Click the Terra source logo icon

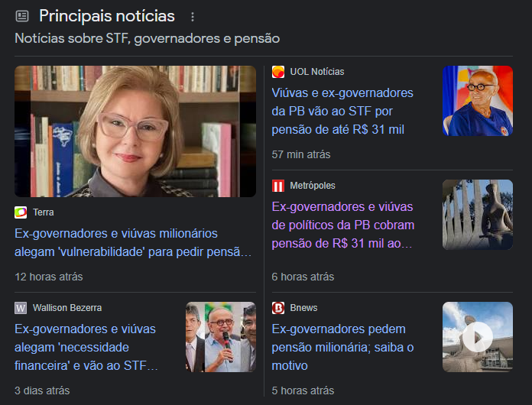point(21,212)
